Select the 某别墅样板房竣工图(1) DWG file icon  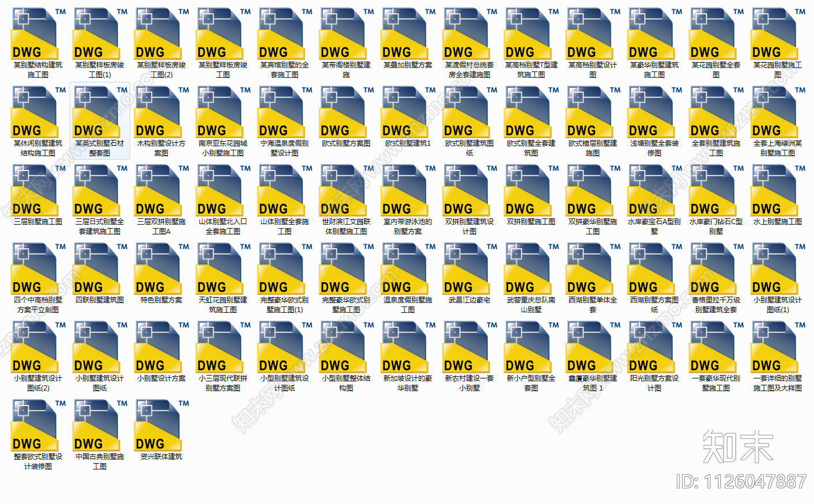96,34
